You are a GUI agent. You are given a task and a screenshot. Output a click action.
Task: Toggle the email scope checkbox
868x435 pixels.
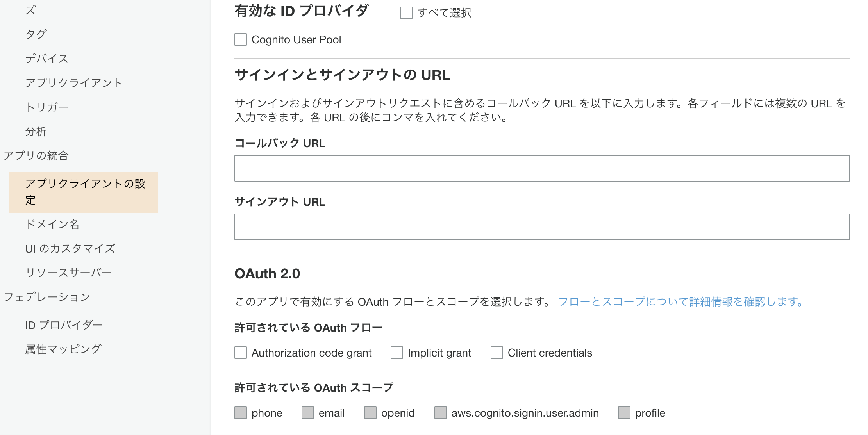[308, 413]
